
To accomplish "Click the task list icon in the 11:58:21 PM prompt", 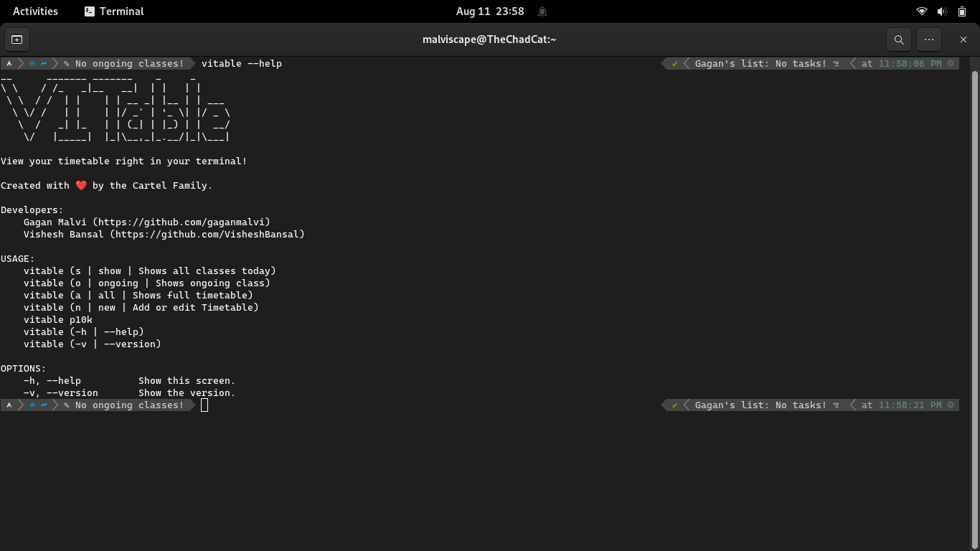I will point(836,405).
